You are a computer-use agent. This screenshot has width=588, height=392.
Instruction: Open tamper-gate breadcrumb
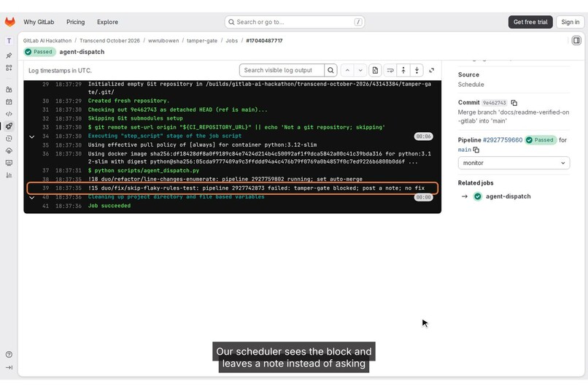point(202,40)
